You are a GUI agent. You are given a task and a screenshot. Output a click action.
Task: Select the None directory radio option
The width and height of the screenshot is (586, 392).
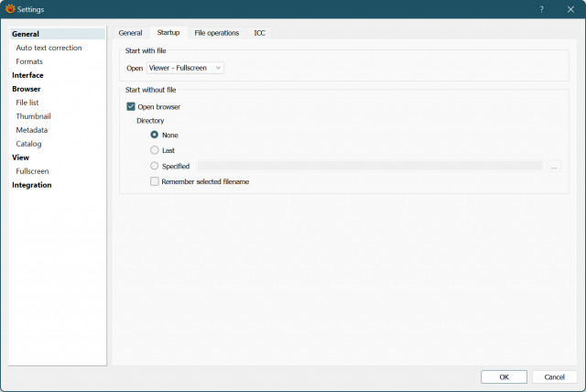point(155,135)
